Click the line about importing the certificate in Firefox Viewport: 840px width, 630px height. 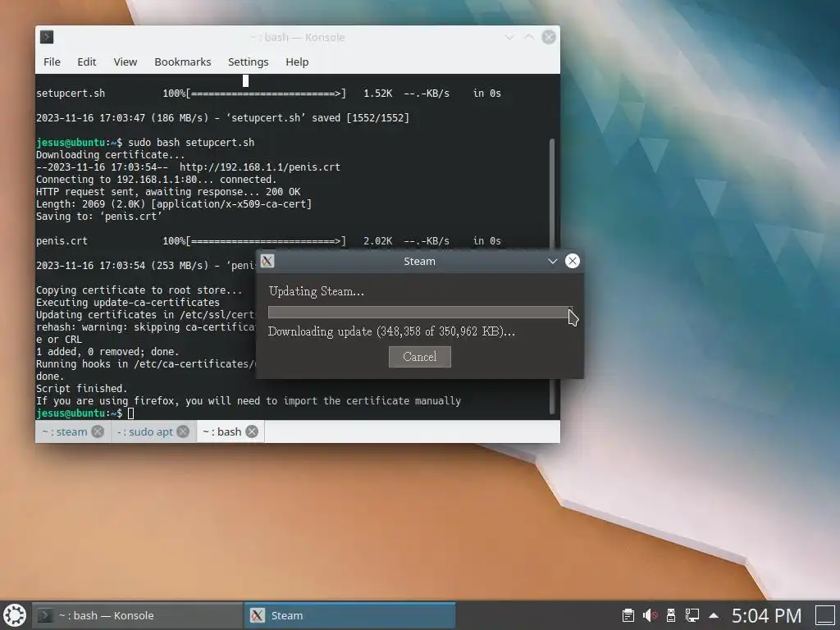[x=248, y=400]
